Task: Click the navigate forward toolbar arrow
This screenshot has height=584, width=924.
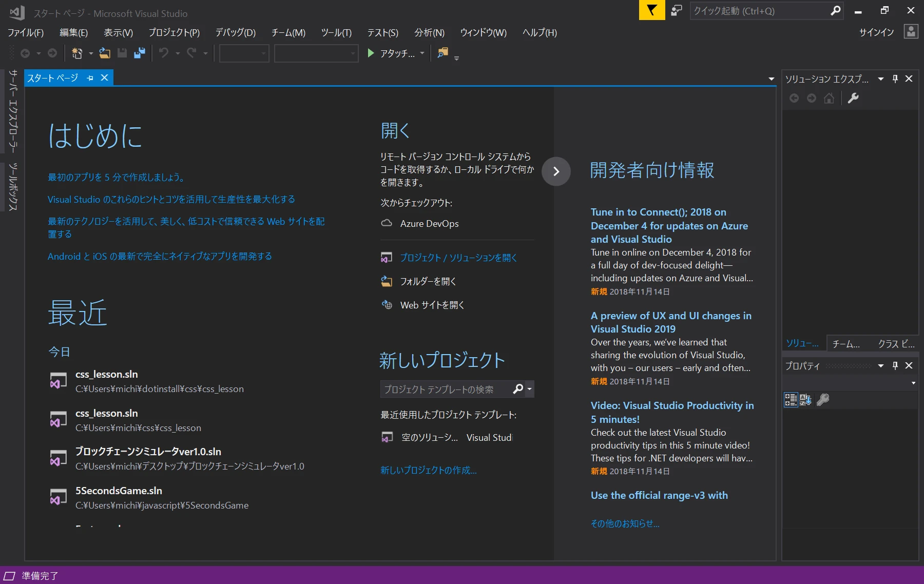Action: coord(52,53)
